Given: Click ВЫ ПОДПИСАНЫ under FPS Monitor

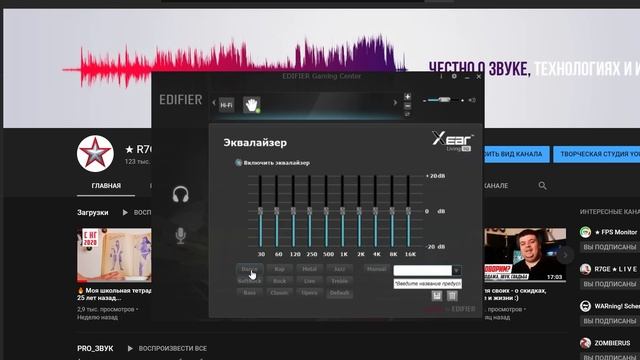Looking at the screenshot, I should coord(611,247).
